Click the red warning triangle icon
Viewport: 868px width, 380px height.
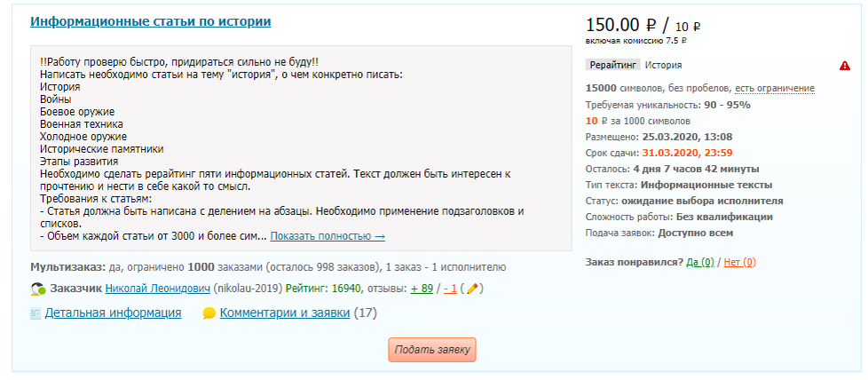click(x=844, y=66)
